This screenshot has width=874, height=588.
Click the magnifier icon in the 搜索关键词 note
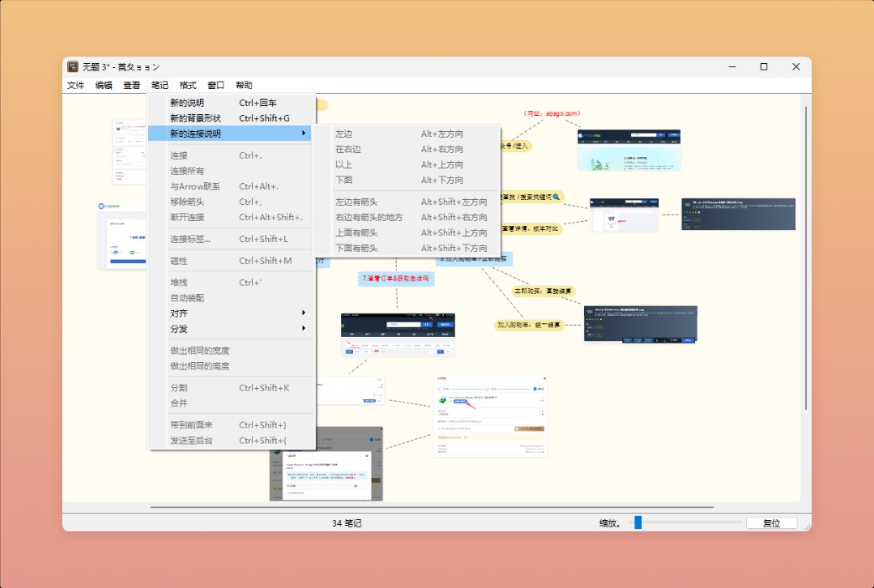tap(555, 196)
